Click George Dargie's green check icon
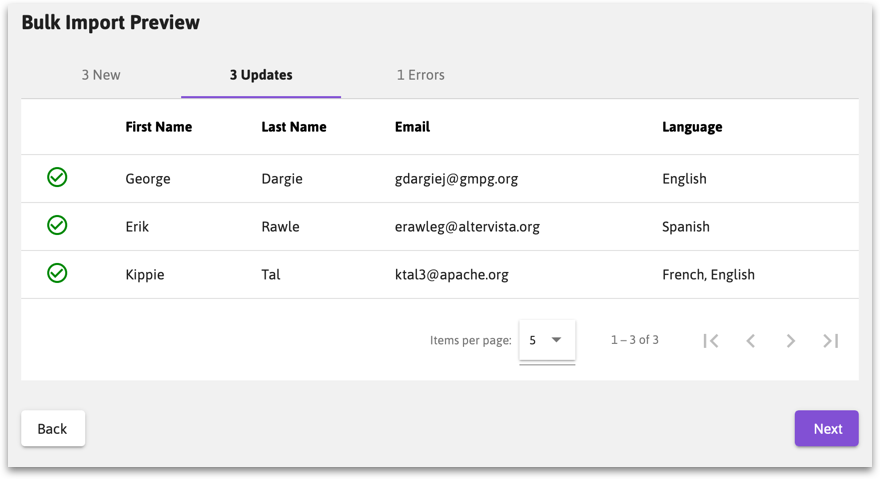This screenshot has height=479, width=880. [x=57, y=177]
